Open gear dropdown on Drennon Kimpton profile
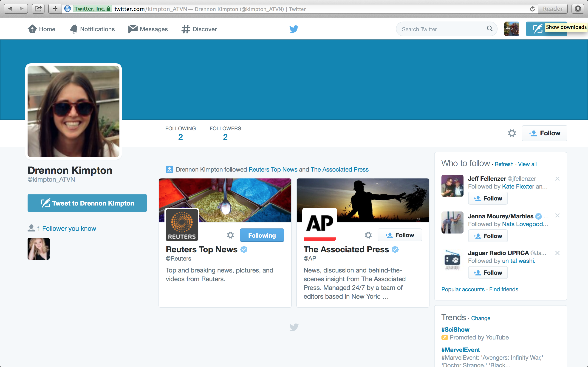Viewport: 588px width, 367px height. 512,133
